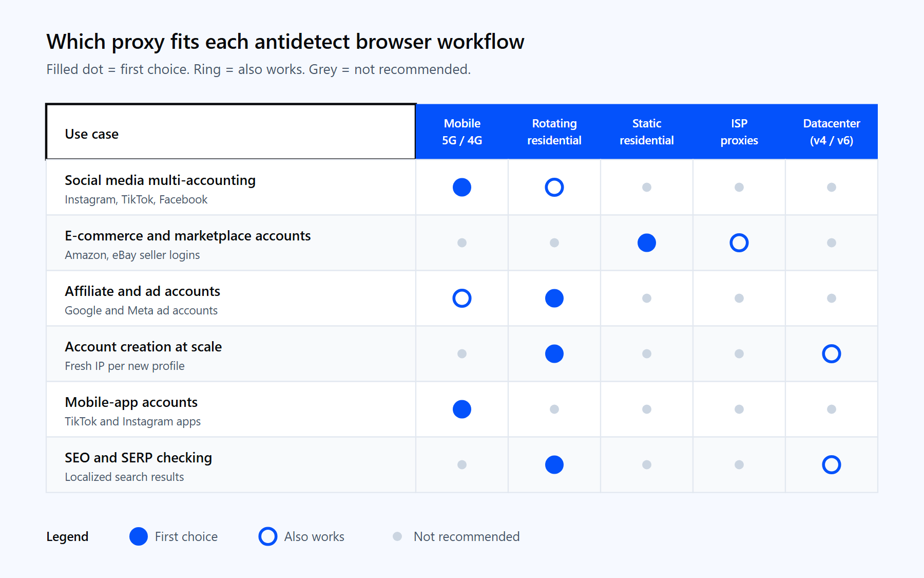Viewport: 924px width, 578px height.
Task: Click the SEO and SERP checking row title
Action: pyautogui.click(x=139, y=458)
